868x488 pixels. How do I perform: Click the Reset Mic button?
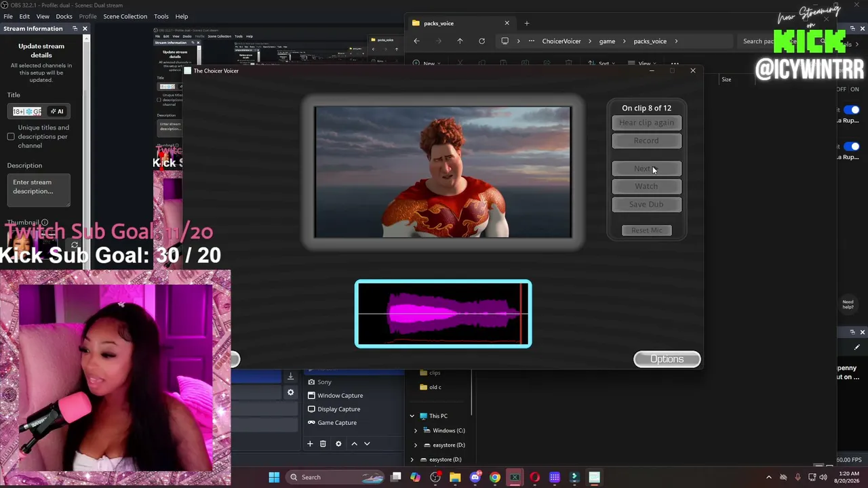click(x=646, y=230)
